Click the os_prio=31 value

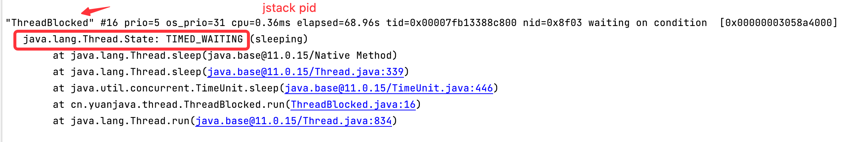point(195,23)
